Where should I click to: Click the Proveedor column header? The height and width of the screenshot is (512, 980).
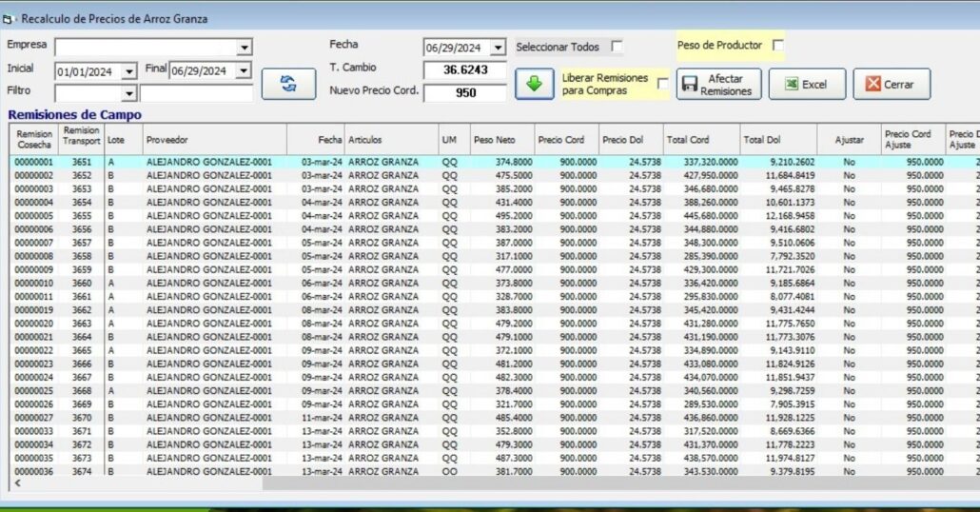pos(214,140)
